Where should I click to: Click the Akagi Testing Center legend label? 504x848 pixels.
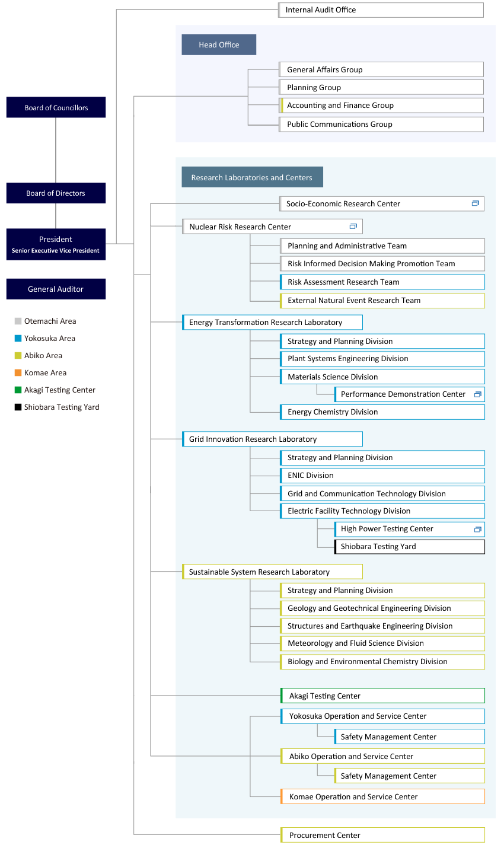[60, 390]
